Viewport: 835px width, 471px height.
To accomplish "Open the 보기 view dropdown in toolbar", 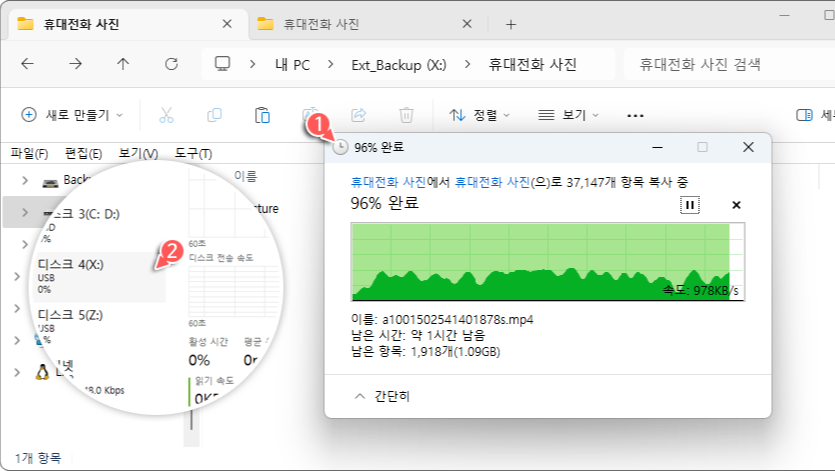I will click(x=568, y=115).
